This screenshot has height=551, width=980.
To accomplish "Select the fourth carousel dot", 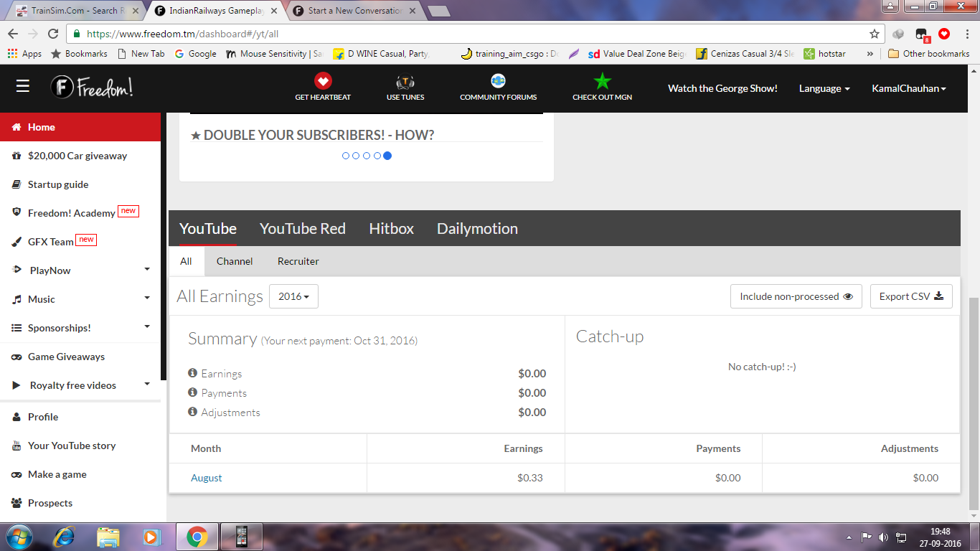I will (377, 156).
